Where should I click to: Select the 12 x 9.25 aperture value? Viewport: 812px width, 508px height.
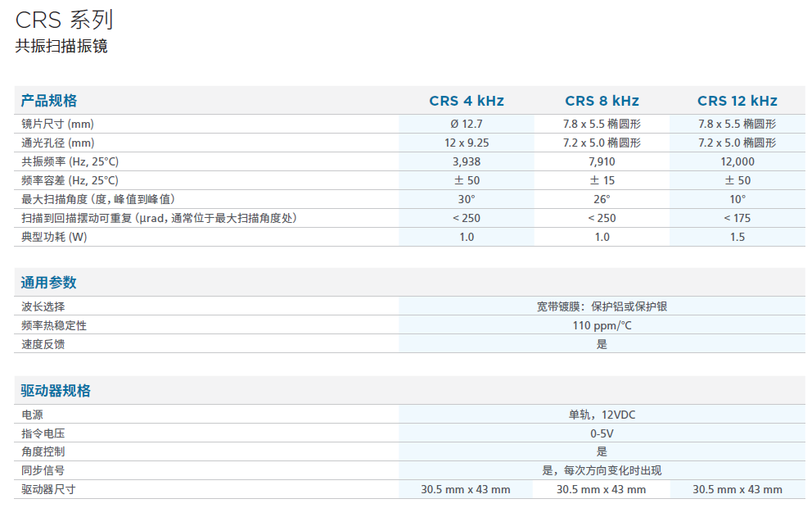click(x=466, y=143)
